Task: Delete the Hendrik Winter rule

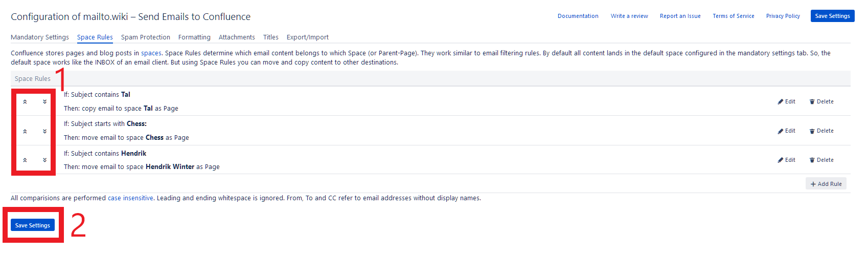Action: point(821,160)
